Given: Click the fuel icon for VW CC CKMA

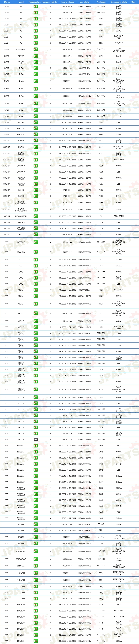Looking at the screenshot, I should click(36, 266).
